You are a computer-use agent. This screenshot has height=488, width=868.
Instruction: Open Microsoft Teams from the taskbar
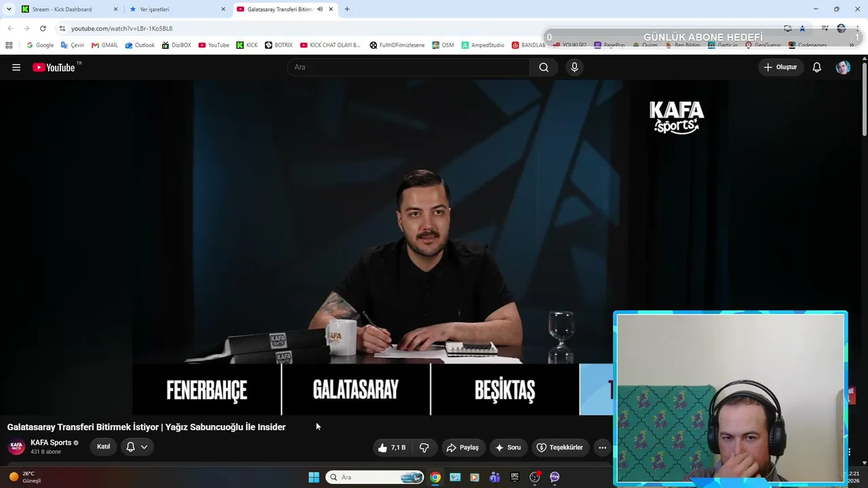tap(495, 477)
